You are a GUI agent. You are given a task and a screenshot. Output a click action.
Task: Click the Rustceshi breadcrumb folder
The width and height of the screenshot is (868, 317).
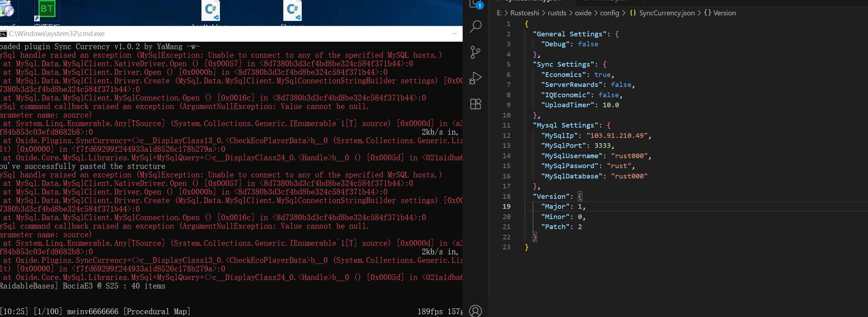point(525,13)
